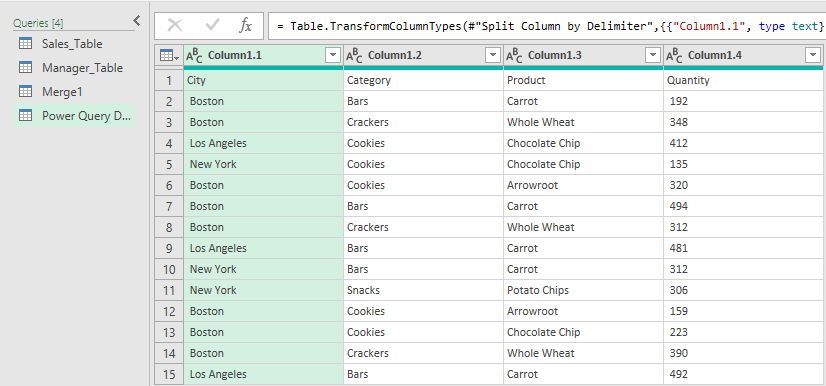826x386 pixels.
Task: Open the table menu icon in grid corner
Action: coord(169,55)
